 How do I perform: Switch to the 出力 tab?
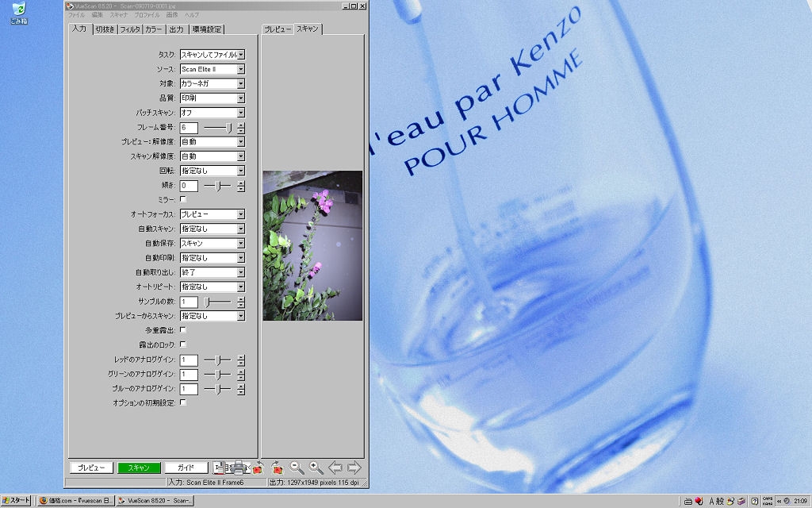tap(177, 29)
